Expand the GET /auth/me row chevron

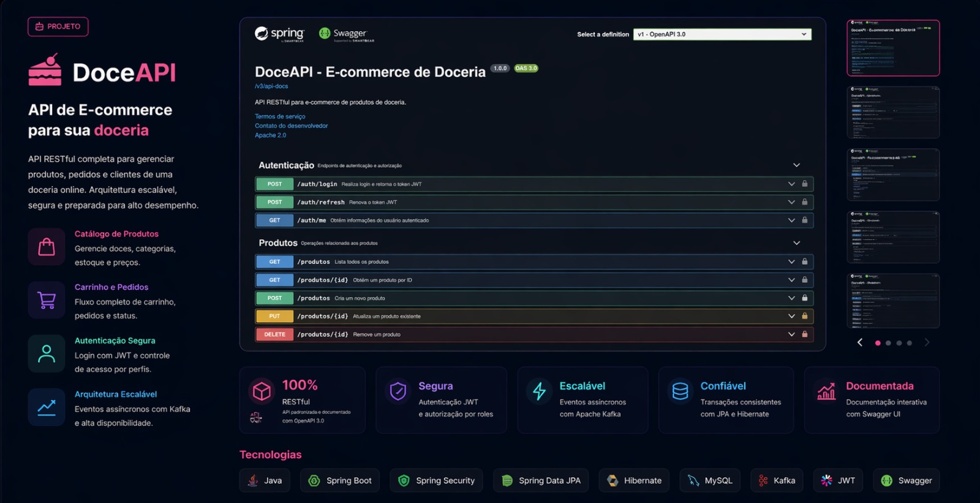point(791,220)
